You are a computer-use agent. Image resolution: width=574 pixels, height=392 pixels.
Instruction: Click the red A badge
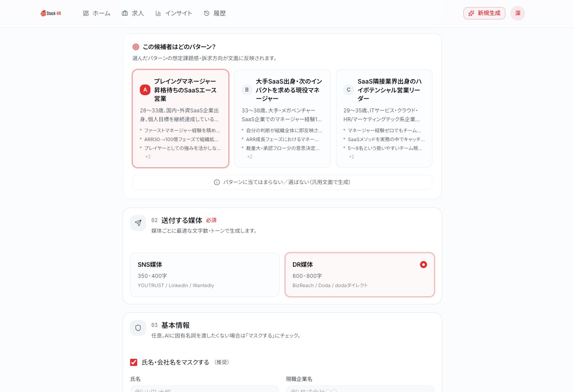(145, 90)
